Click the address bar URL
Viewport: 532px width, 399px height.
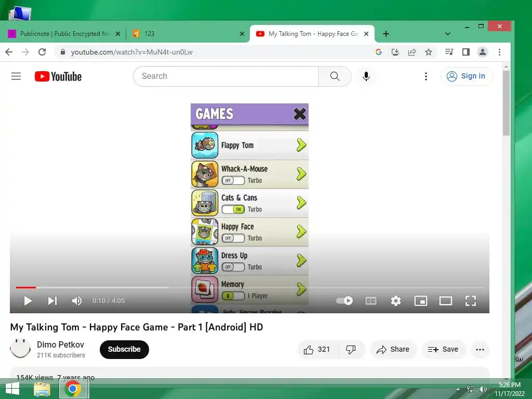pos(131,52)
